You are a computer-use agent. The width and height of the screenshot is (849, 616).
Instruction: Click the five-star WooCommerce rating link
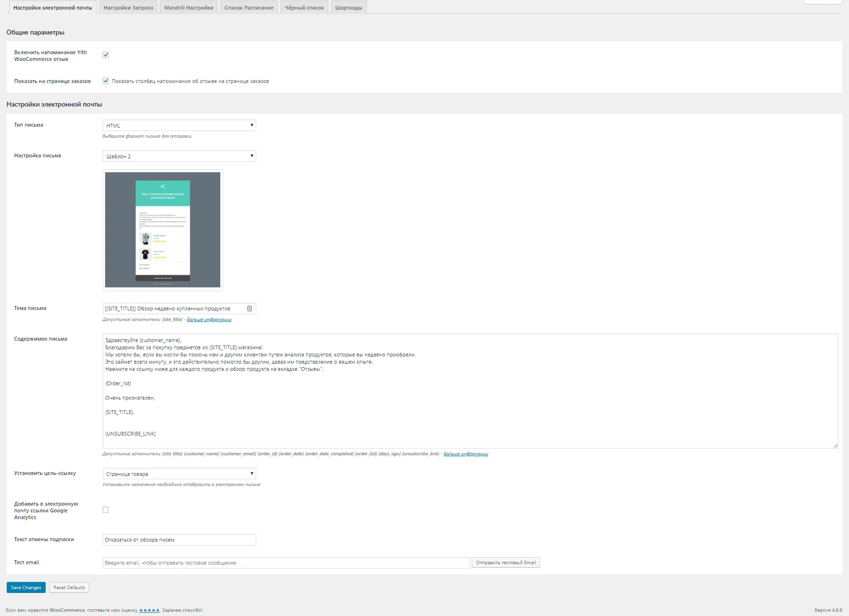pos(149,610)
